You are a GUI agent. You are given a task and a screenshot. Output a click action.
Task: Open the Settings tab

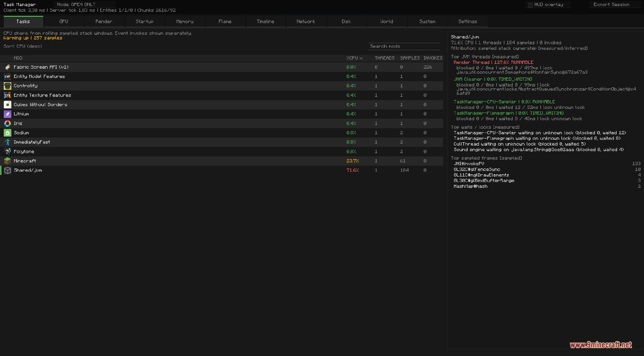coord(468,22)
